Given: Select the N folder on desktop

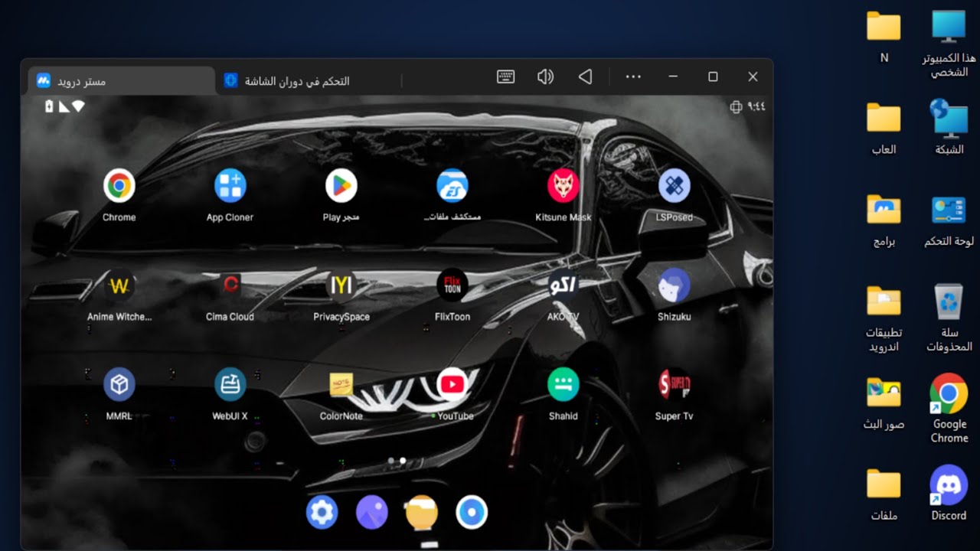Looking at the screenshot, I should (x=884, y=37).
